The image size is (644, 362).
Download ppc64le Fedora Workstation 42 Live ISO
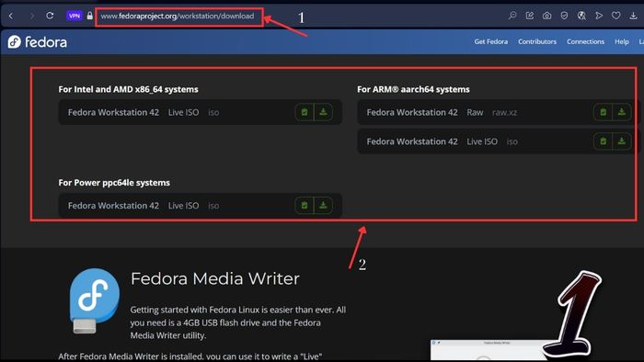(x=323, y=206)
